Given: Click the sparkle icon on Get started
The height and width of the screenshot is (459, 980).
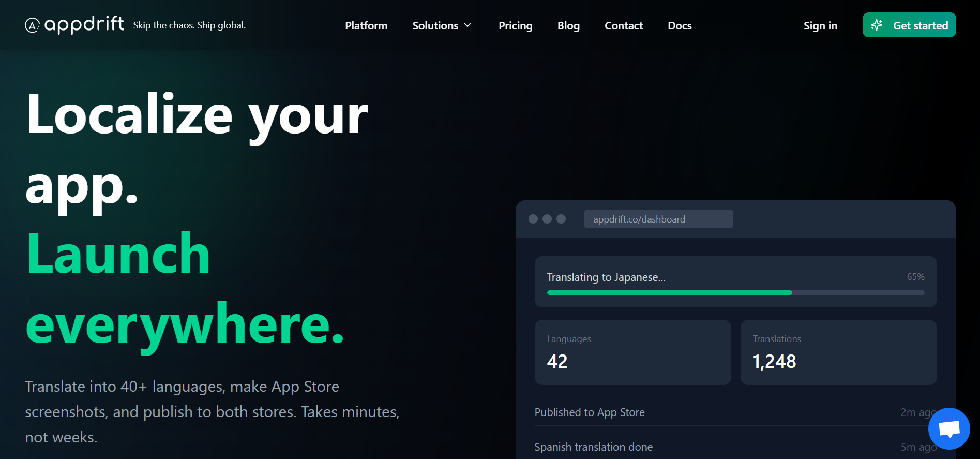Looking at the screenshot, I should (877, 25).
